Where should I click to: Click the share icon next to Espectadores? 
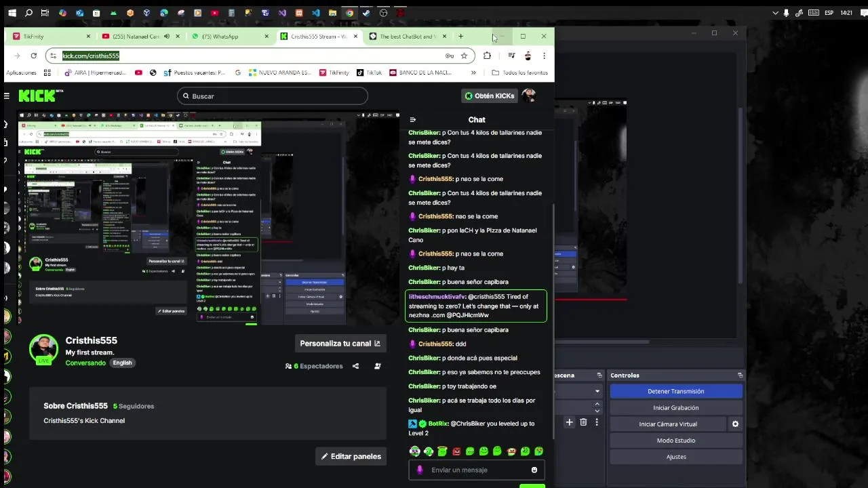pos(355,366)
